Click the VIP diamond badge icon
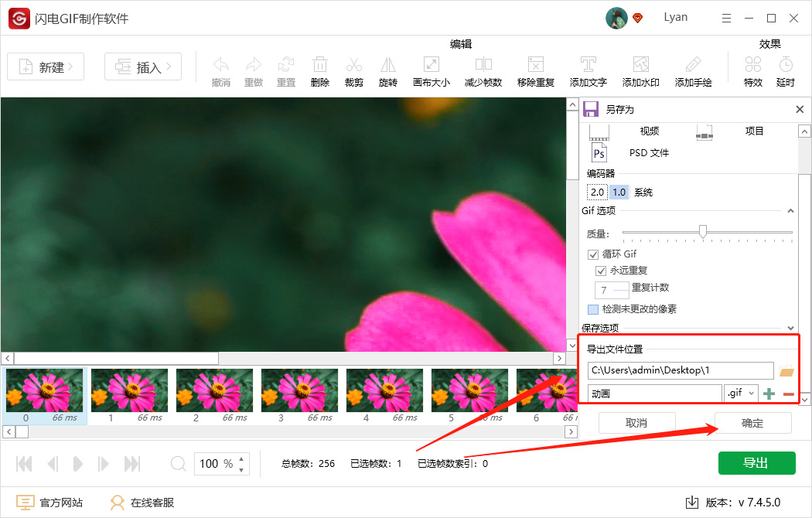 point(638,18)
